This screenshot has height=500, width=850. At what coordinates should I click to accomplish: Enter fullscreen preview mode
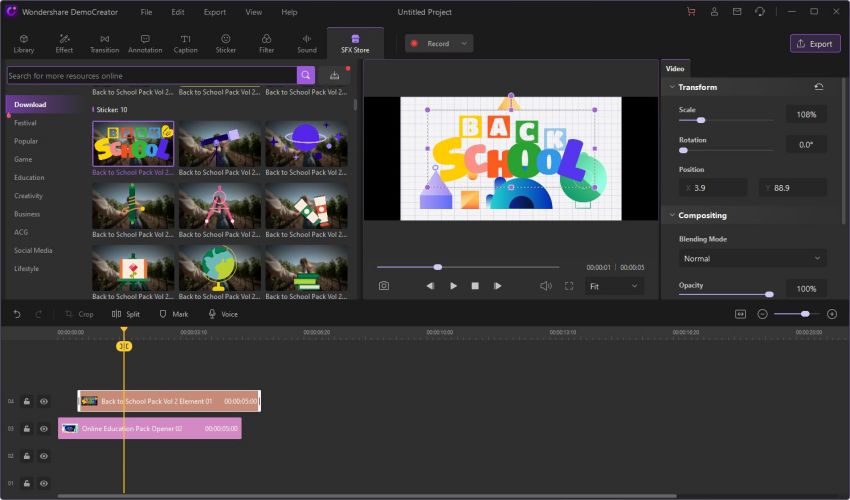point(569,286)
